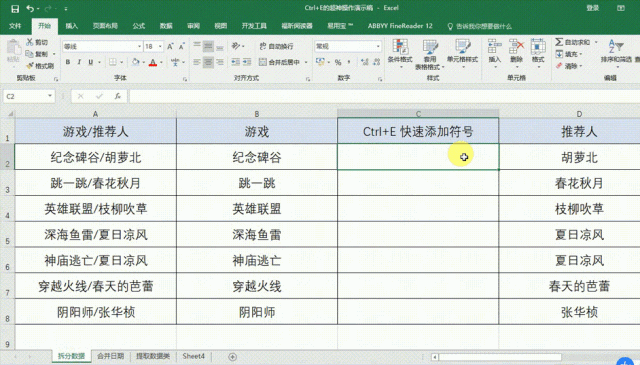Toggle middle vertical alignment
Viewport: 640px width, 365px height.
208,46
